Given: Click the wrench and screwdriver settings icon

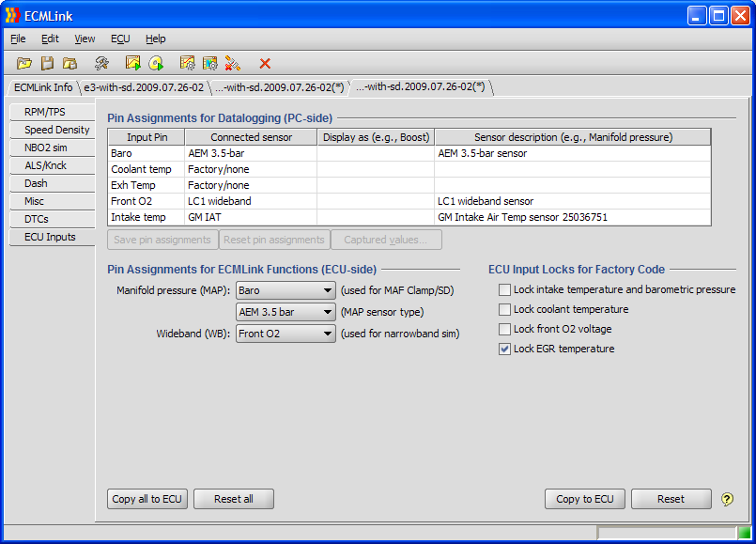Looking at the screenshot, I should click(101, 63).
